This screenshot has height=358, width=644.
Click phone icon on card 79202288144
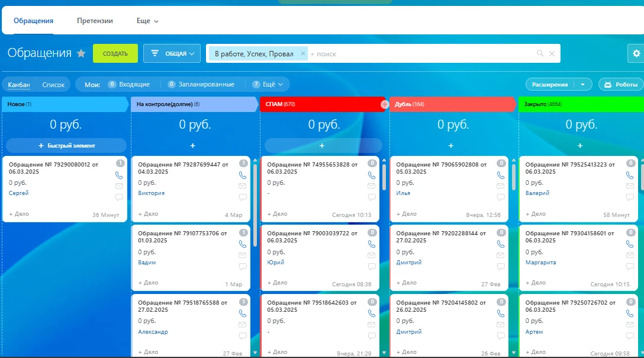pyautogui.click(x=501, y=244)
